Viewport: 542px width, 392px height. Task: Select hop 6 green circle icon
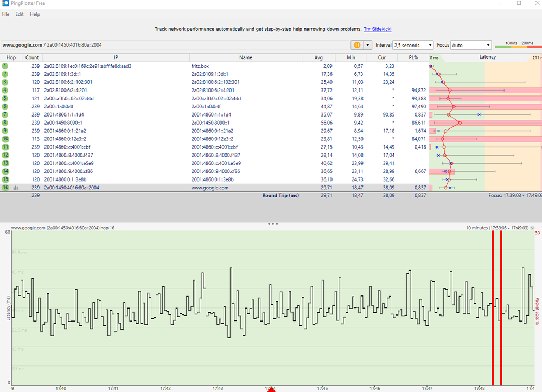pos(5,106)
